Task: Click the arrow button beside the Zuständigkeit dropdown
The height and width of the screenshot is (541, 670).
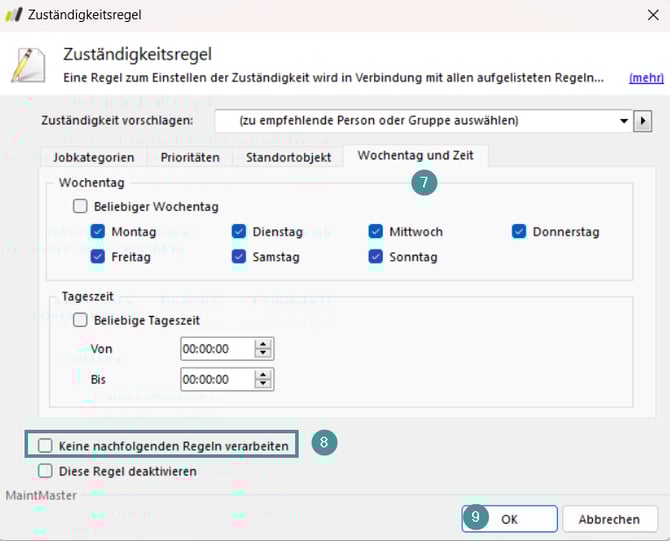Action: click(642, 121)
